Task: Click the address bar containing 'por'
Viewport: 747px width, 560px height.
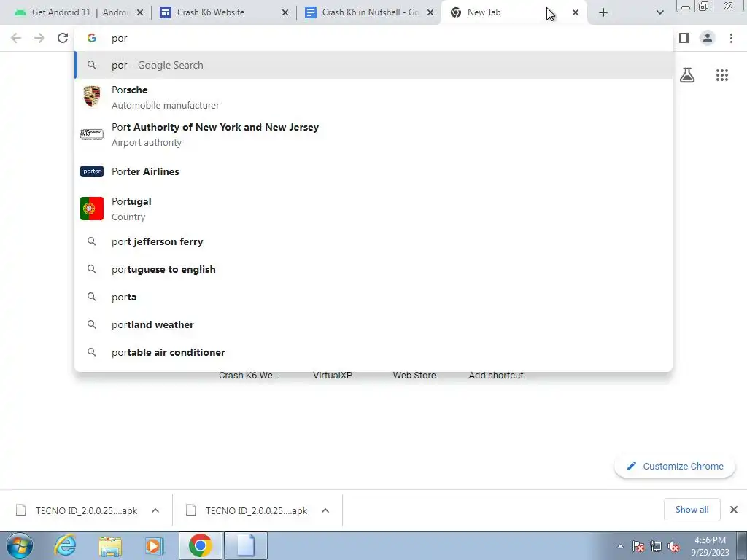Action: click(x=373, y=38)
